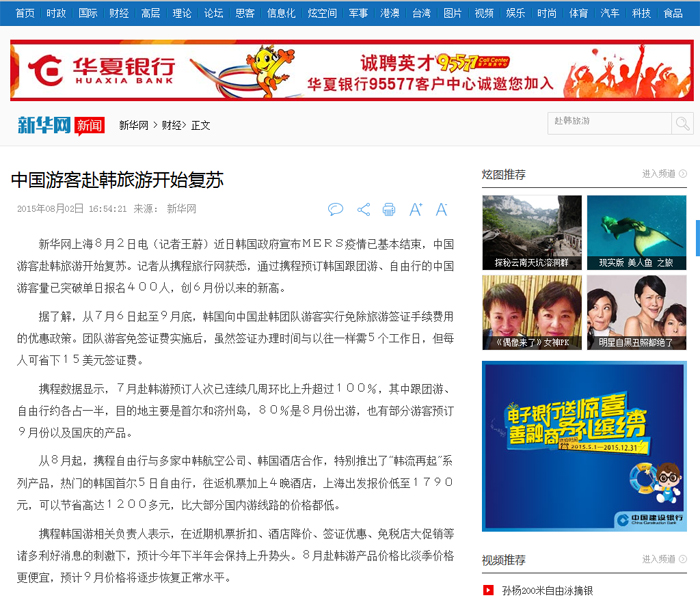Open 论坛 in the top navigation

(x=213, y=13)
